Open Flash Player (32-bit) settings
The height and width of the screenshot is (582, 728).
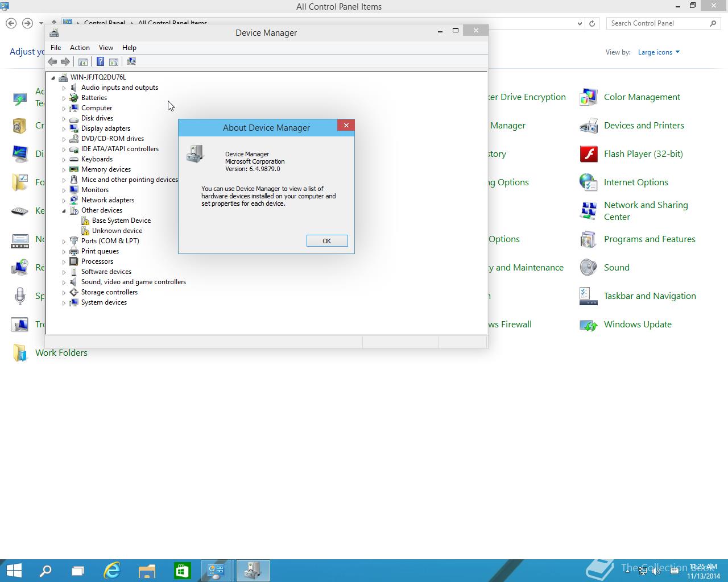(643, 154)
